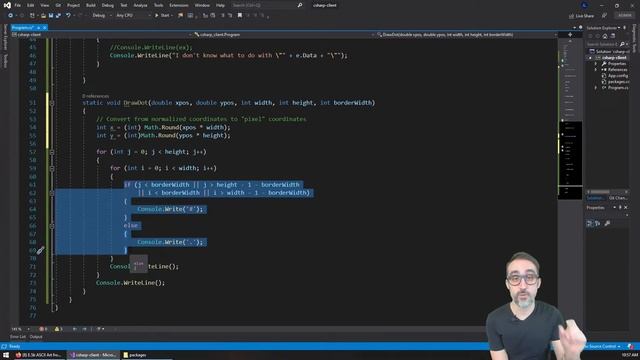Viewport: 640px width, 360px height.
Task: Click the Property Pages wrench icon
Action: 607,223
